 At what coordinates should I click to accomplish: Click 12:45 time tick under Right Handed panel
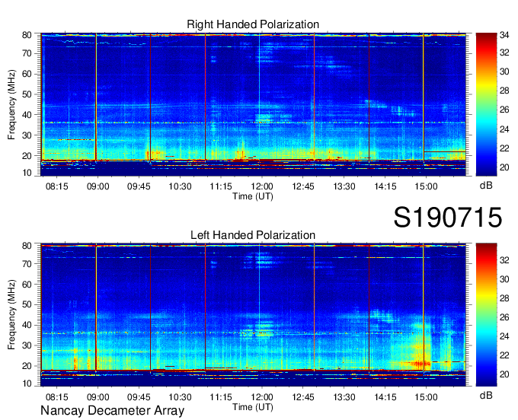(303, 186)
